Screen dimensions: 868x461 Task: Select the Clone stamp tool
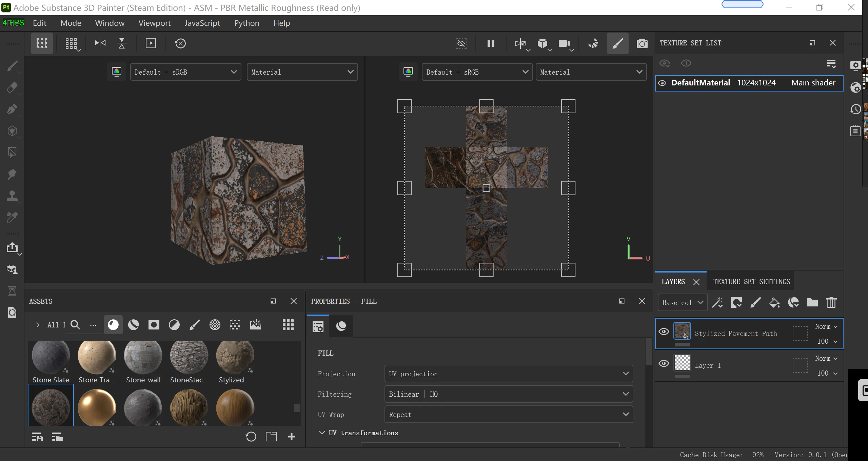[12, 196]
